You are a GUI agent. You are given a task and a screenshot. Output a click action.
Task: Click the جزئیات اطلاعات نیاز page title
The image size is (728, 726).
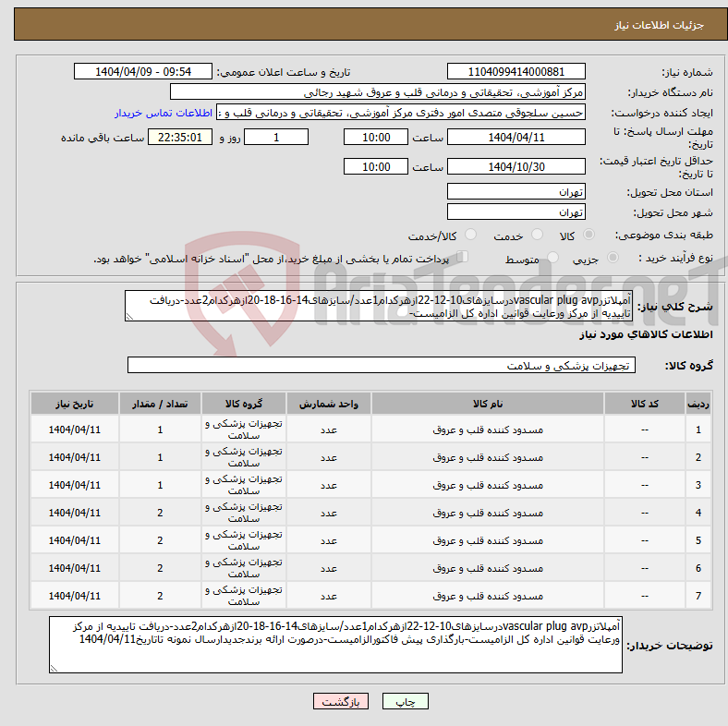pyautogui.click(x=659, y=25)
